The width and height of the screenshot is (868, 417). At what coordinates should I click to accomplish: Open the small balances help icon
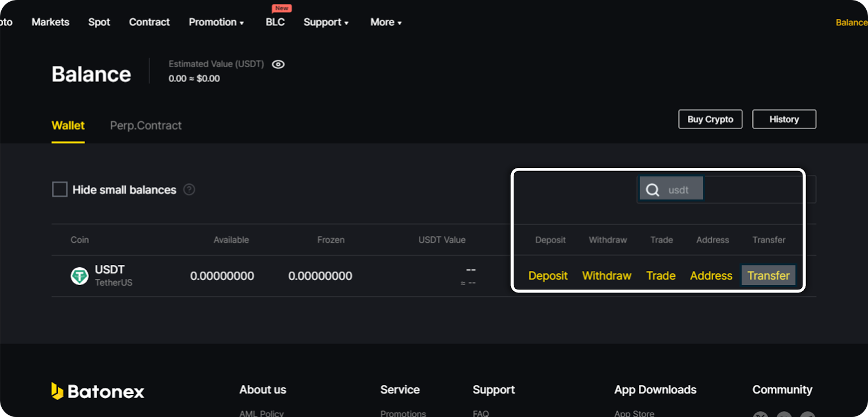pos(189,189)
